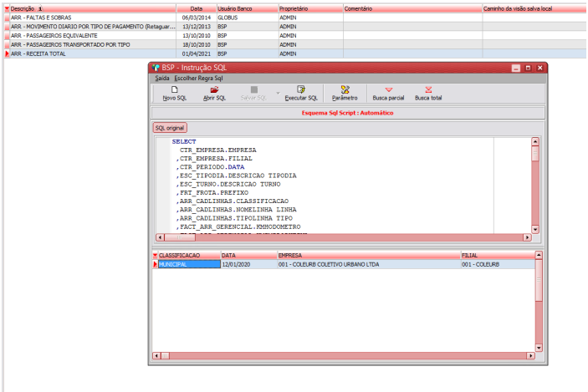Run the query with Executar SQL
The height and width of the screenshot is (392, 588).
click(301, 94)
